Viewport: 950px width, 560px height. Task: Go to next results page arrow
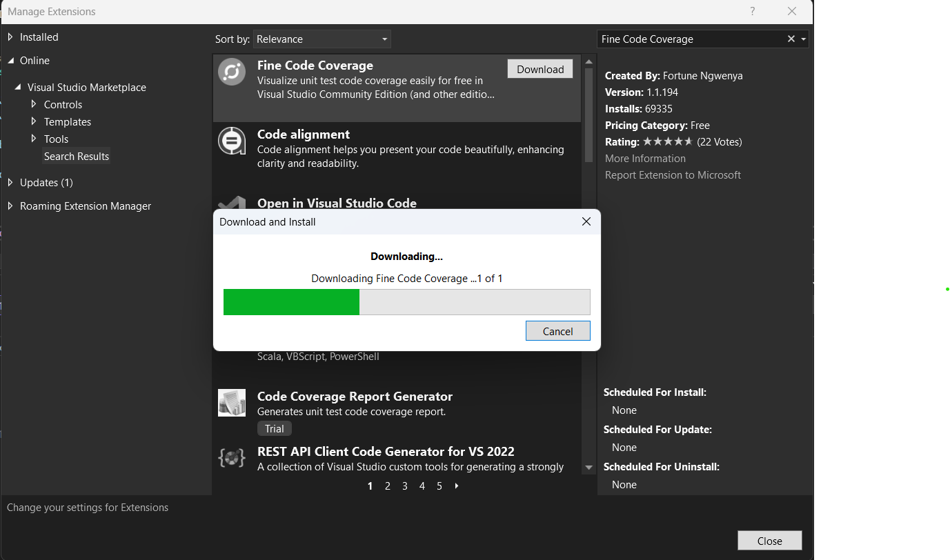457,486
